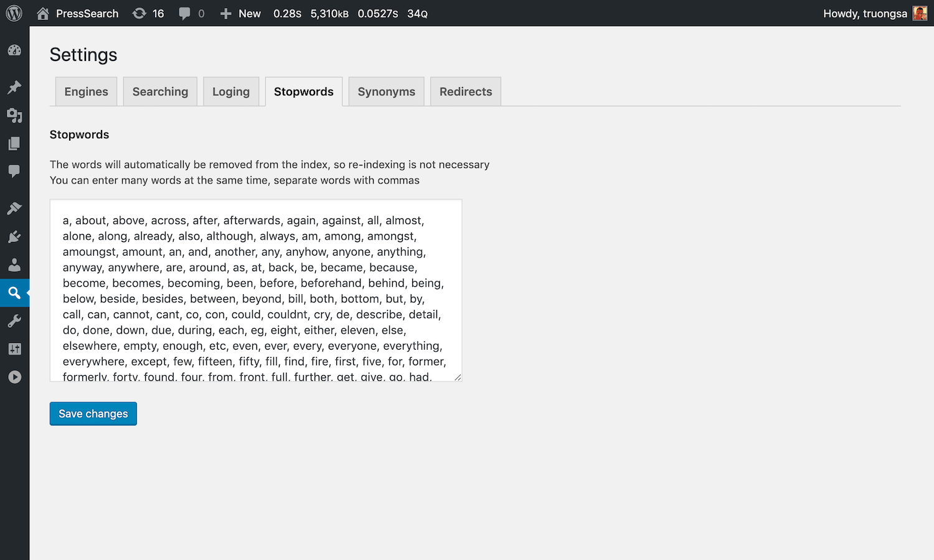Click the 0.0527s database time stat
934x560 pixels.
click(378, 13)
